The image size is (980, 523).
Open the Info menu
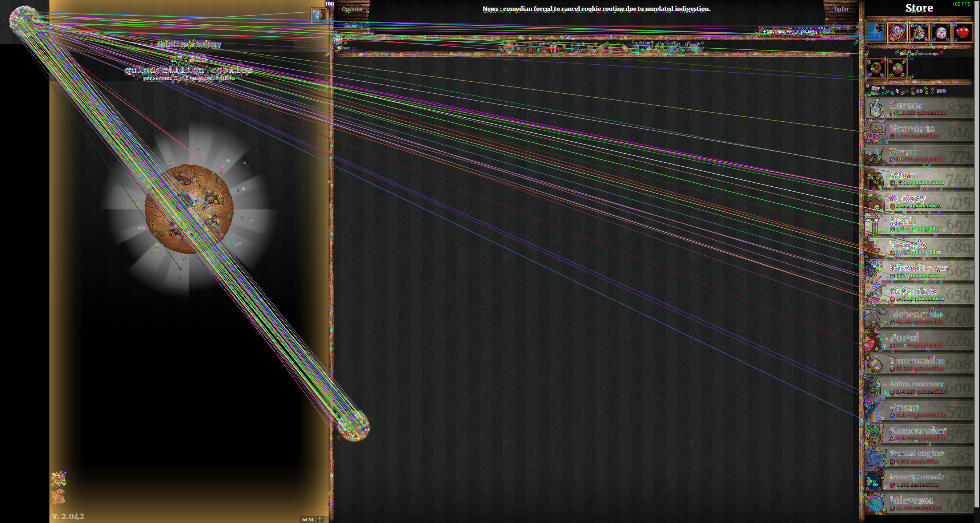coord(841,9)
